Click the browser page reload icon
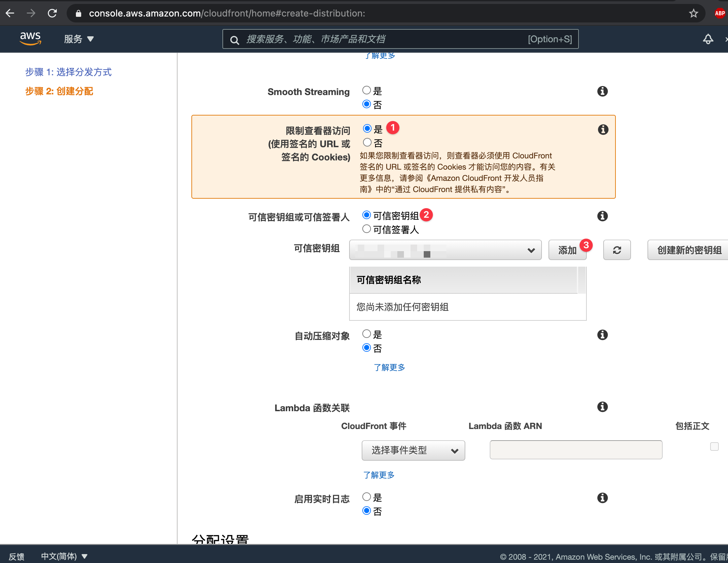728x563 pixels. pyautogui.click(x=52, y=13)
